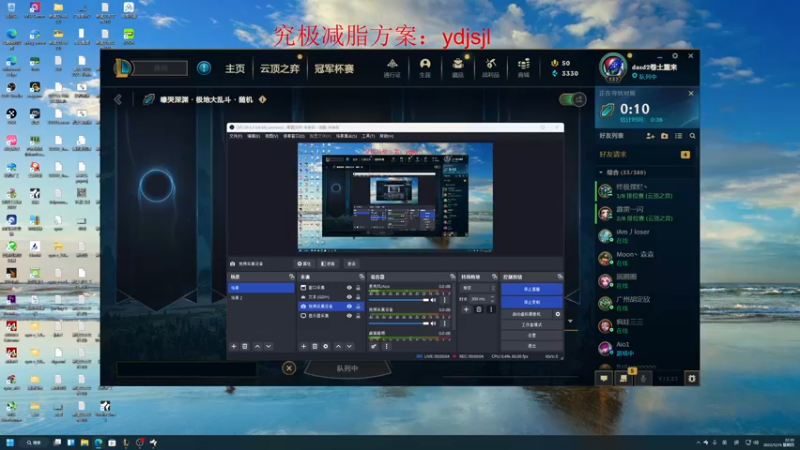Click the 属性 properties button above OBS scenes
Screen dimensions: 800x450
click(305, 264)
